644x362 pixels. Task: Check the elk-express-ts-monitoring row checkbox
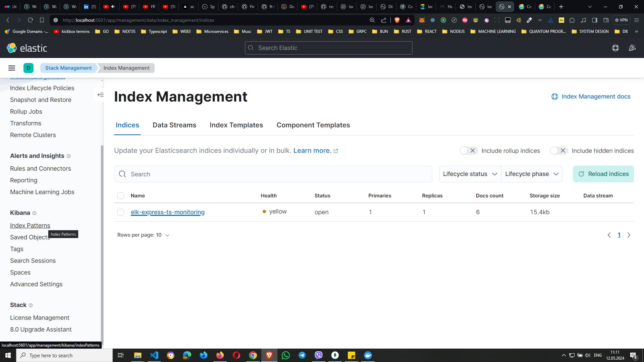[121, 212]
